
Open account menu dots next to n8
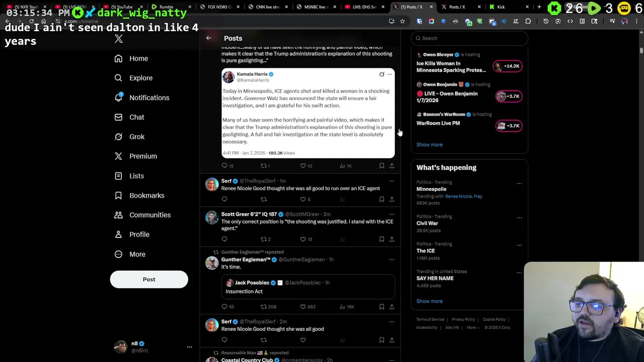click(x=190, y=347)
